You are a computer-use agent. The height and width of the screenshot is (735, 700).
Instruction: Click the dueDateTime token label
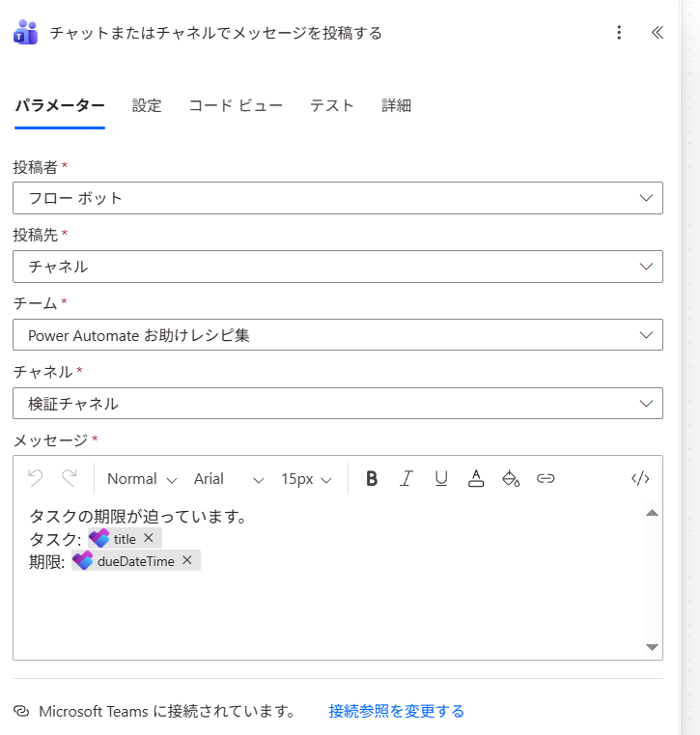(x=136, y=561)
